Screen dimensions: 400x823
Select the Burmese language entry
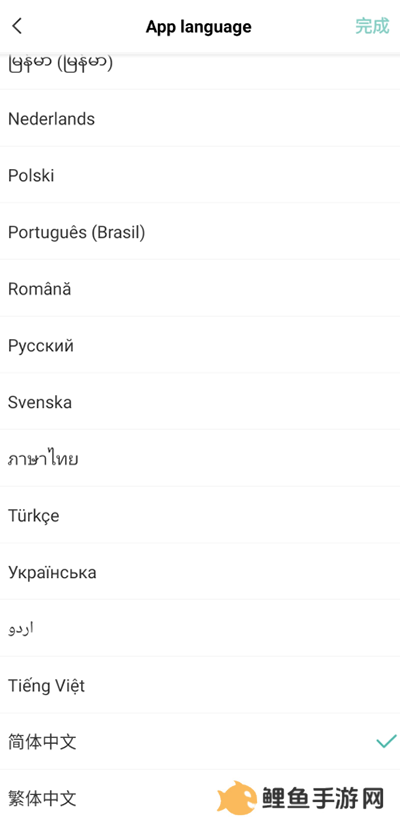(200, 71)
